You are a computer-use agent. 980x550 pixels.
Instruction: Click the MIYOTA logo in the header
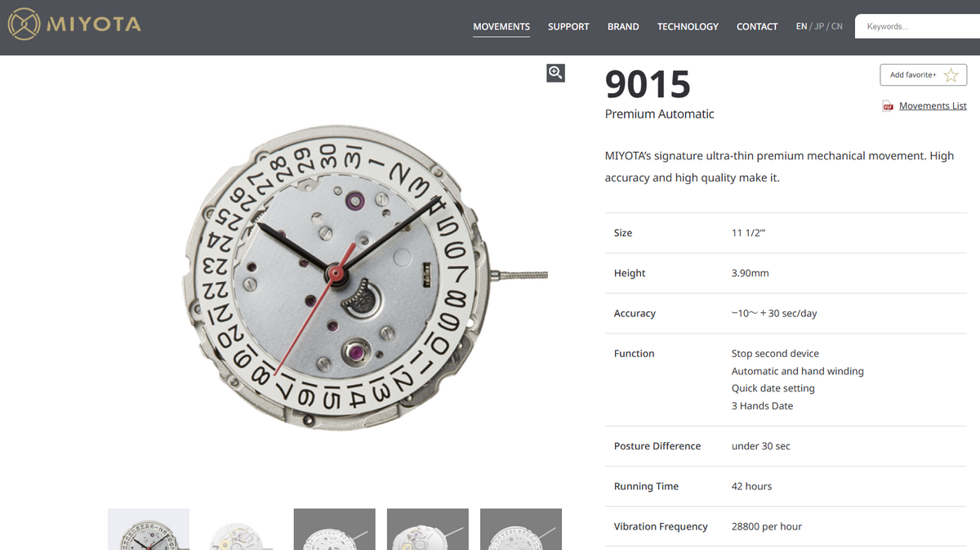pyautogui.click(x=74, y=25)
